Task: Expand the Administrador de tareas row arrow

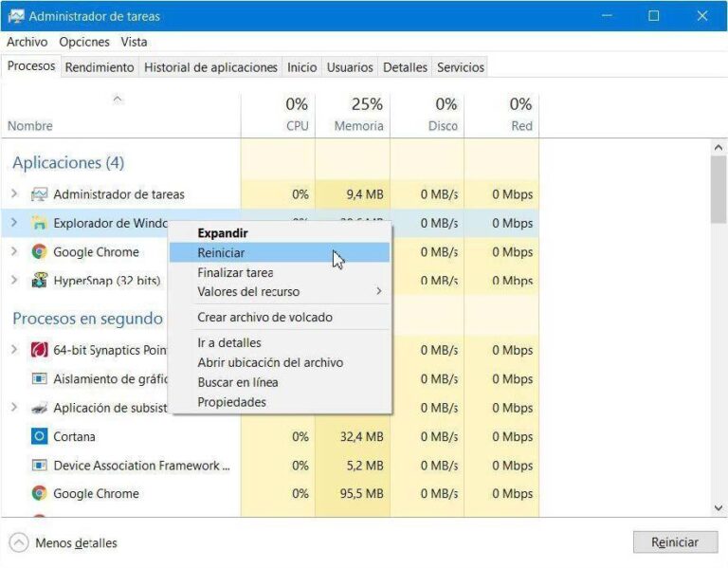Action: (14, 194)
